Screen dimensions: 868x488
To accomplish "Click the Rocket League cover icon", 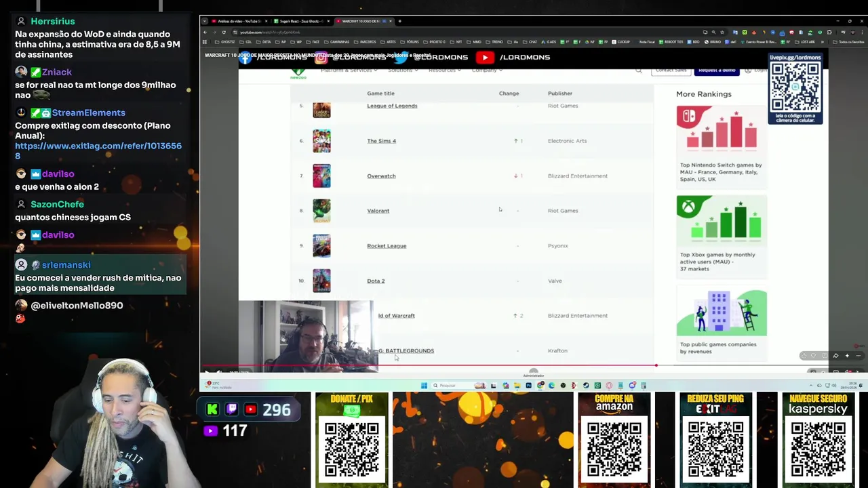I will (x=321, y=245).
